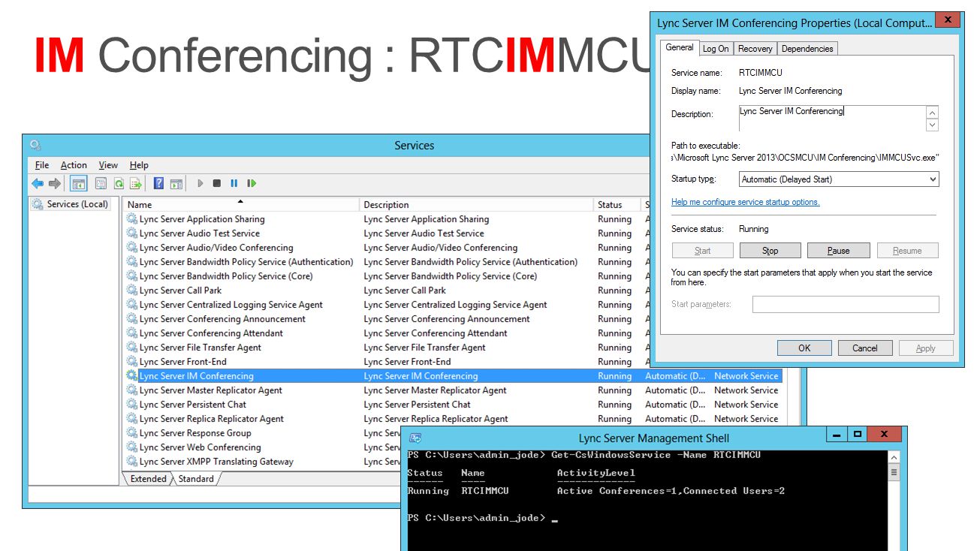Viewport: 980px width, 551px height.
Task: Click the Pause Service toolbar icon
Action: [x=234, y=183]
